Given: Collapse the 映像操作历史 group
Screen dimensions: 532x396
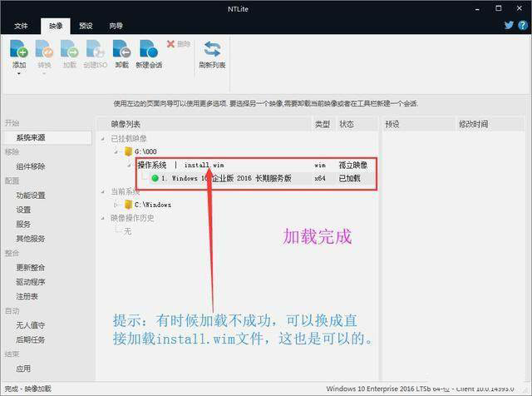Looking at the screenshot, I should pos(103,218).
